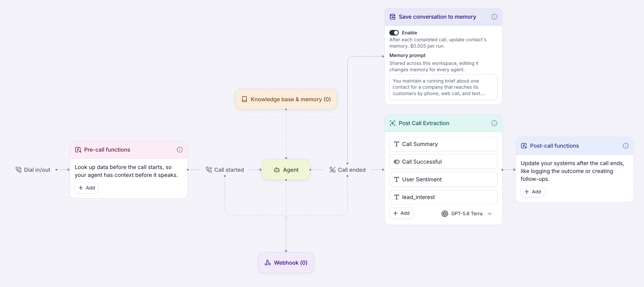Click the Agent robot icon
The width and height of the screenshot is (644, 287).
[277, 170]
